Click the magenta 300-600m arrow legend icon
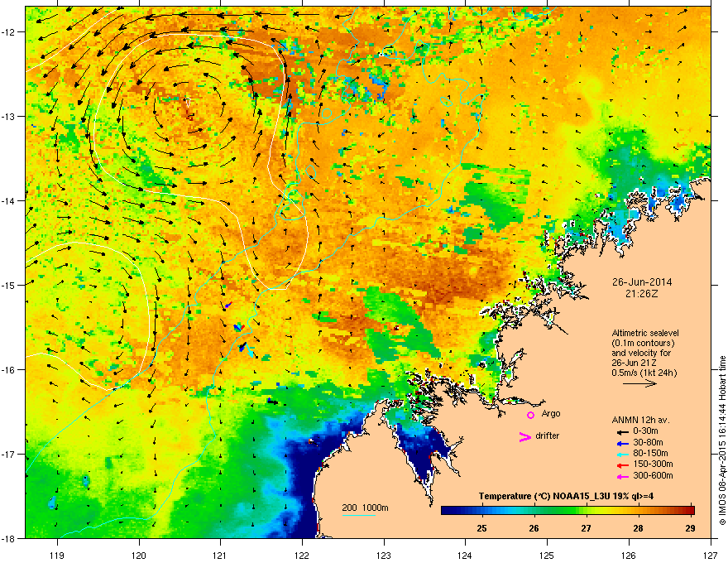 tap(622, 476)
